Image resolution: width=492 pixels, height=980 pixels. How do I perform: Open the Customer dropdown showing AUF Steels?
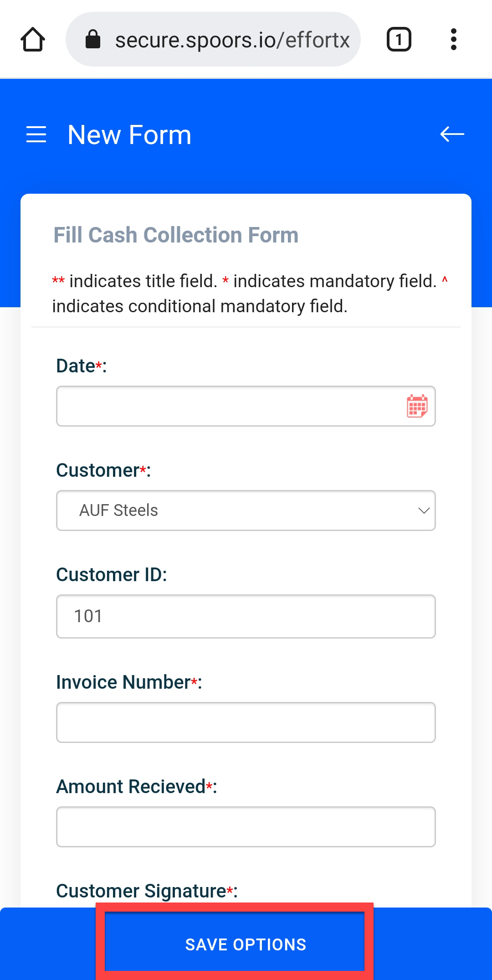pos(237,511)
